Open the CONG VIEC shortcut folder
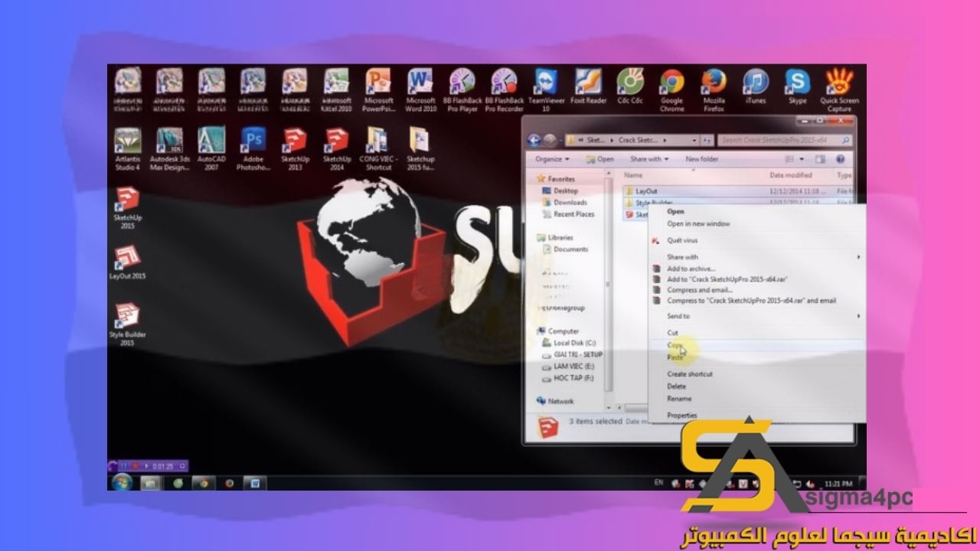 378,149
